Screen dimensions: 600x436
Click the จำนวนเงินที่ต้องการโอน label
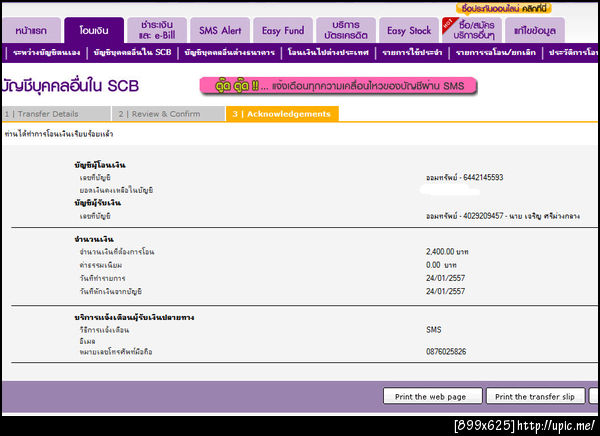click(x=117, y=252)
